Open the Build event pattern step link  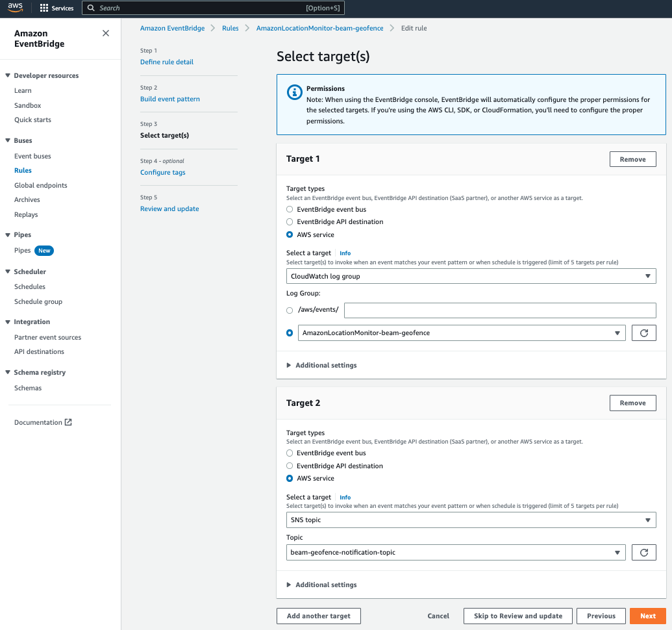170,99
